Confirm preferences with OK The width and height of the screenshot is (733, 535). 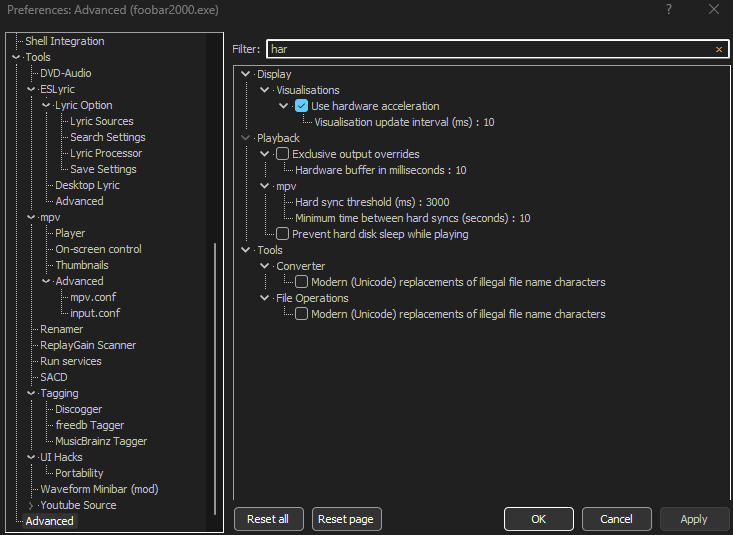[539, 519]
